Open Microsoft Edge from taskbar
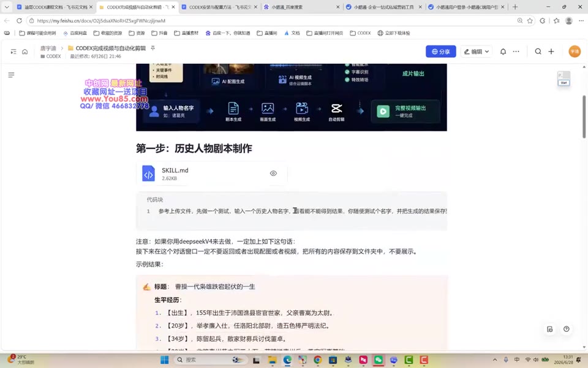The width and height of the screenshot is (588, 368). tap(287, 360)
